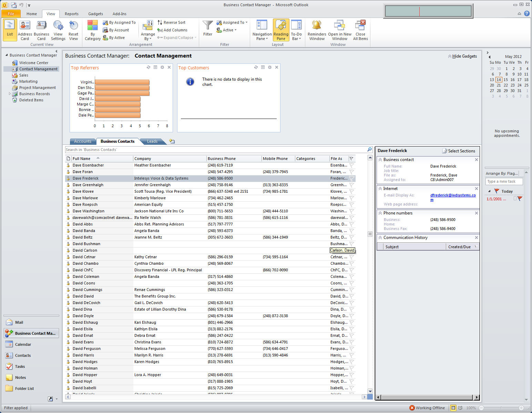Click the zoom slider in status bar
This screenshot has width=532, height=413.
click(x=501, y=408)
